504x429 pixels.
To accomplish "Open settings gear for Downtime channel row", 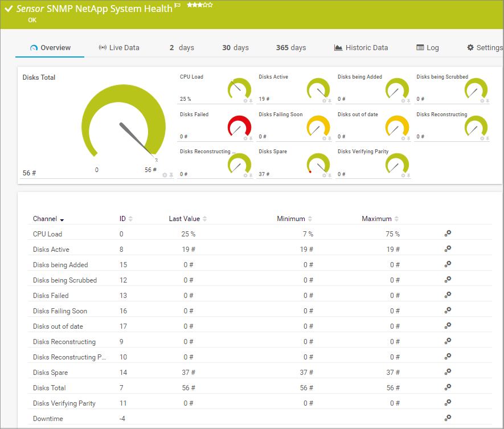I will [448, 418].
